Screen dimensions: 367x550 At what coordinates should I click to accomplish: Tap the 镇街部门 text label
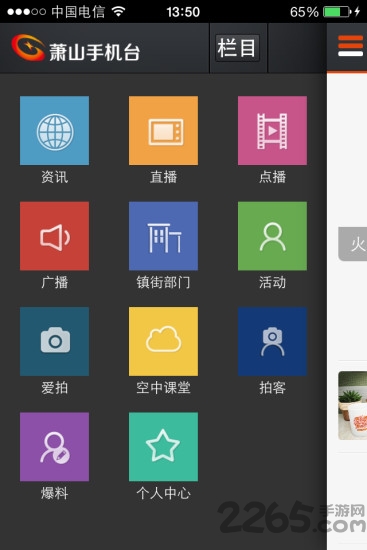tap(163, 282)
